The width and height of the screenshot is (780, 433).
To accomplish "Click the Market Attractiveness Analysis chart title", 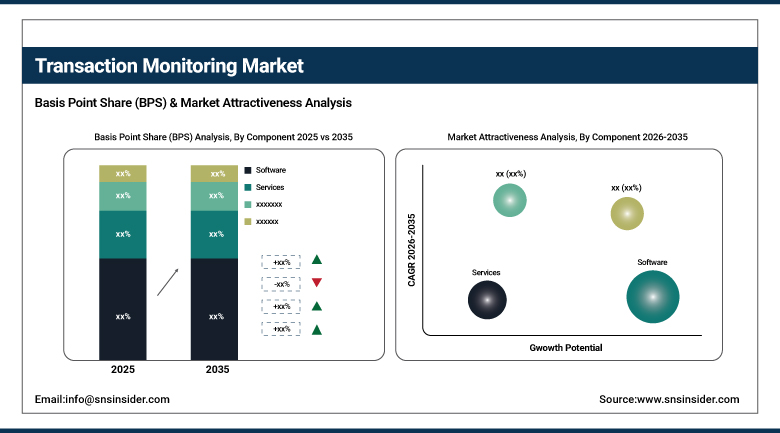I will coord(567,137).
